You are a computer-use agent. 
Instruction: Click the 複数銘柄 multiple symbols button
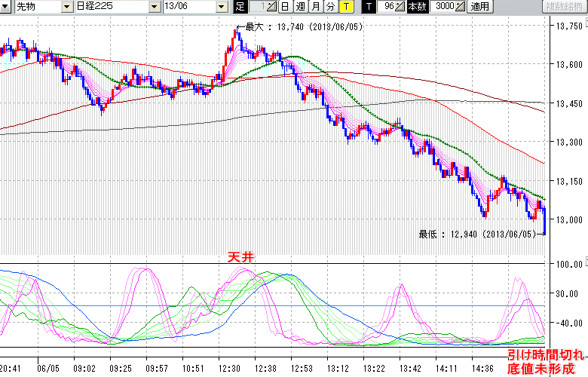click(563, 7)
